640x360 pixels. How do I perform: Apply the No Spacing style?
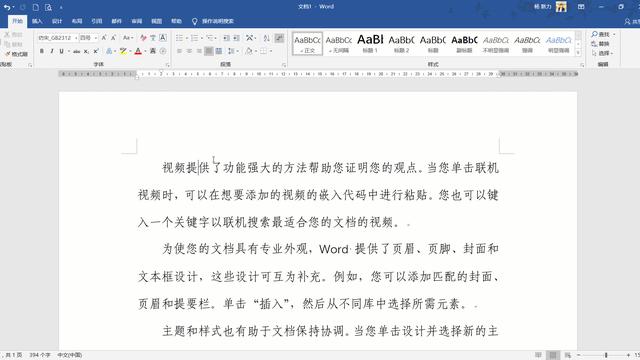pyautogui.click(x=339, y=44)
